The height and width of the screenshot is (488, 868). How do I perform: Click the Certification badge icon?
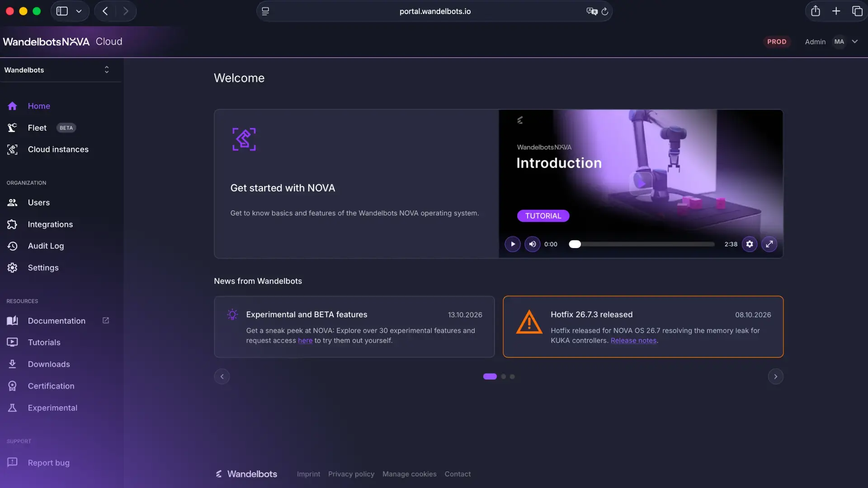12,386
